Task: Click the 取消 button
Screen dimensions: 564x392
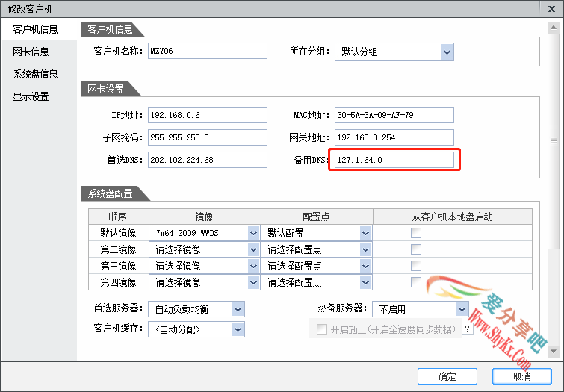Action: pos(522,376)
